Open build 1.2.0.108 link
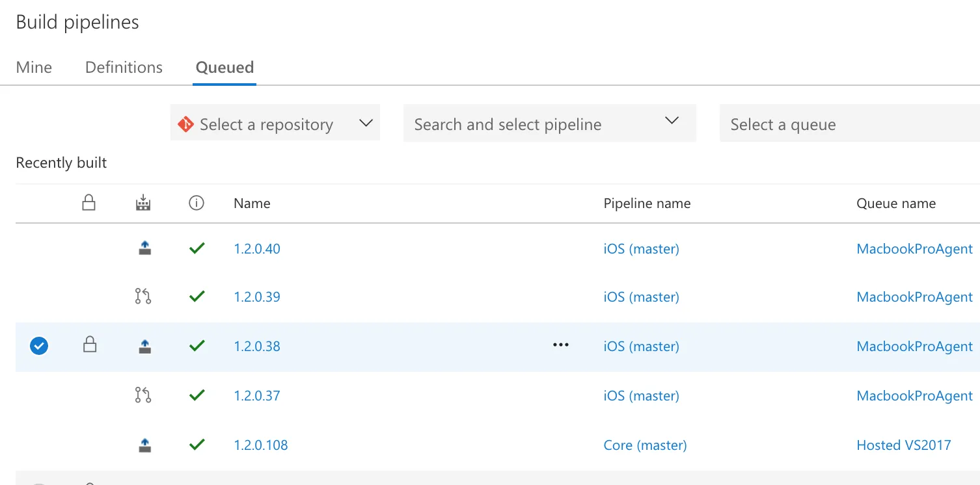The image size is (980, 485). click(x=261, y=445)
